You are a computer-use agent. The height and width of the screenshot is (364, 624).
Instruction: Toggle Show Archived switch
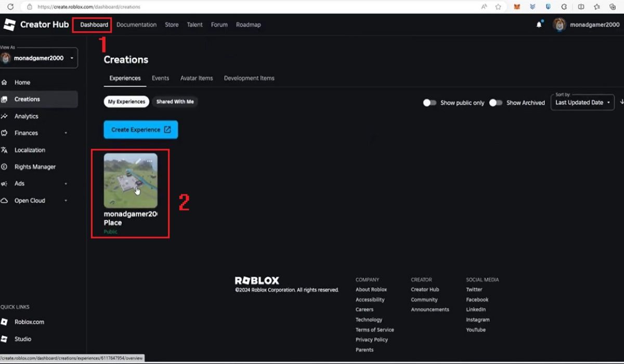(496, 102)
